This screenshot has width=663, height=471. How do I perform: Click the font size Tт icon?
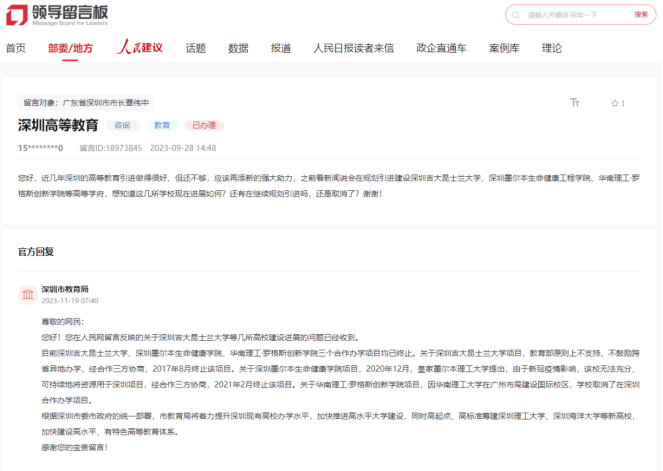pos(574,103)
